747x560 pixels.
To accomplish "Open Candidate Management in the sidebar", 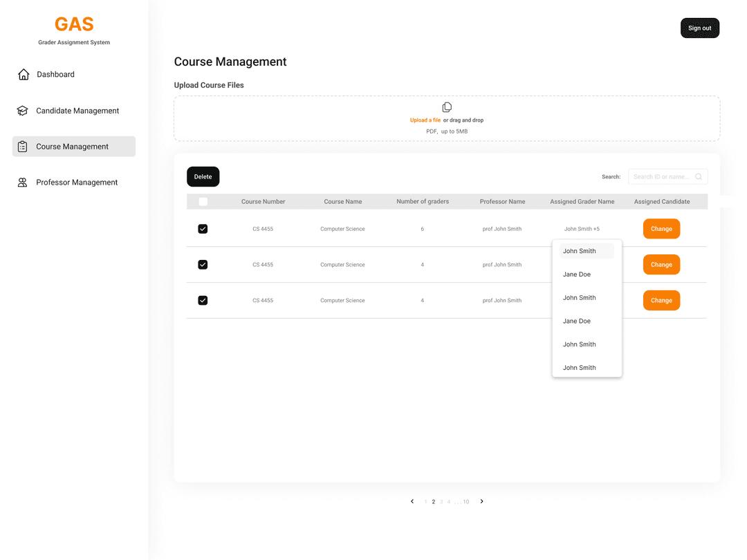I will click(x=77, y=111).
